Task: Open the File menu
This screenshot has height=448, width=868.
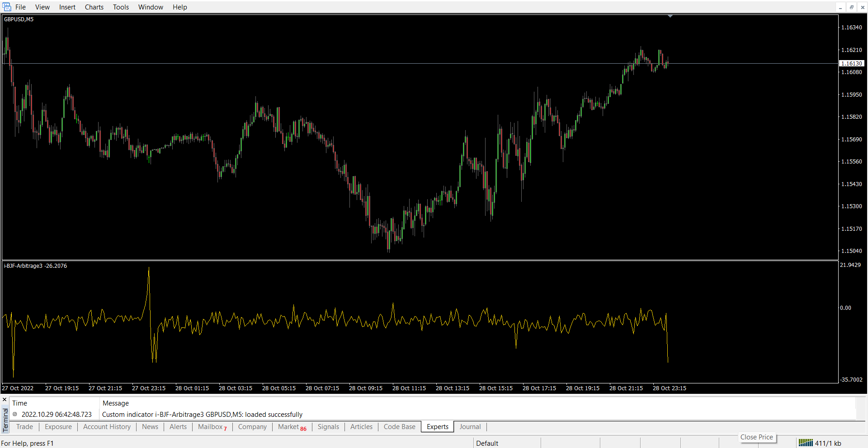Action: [20, 7]
